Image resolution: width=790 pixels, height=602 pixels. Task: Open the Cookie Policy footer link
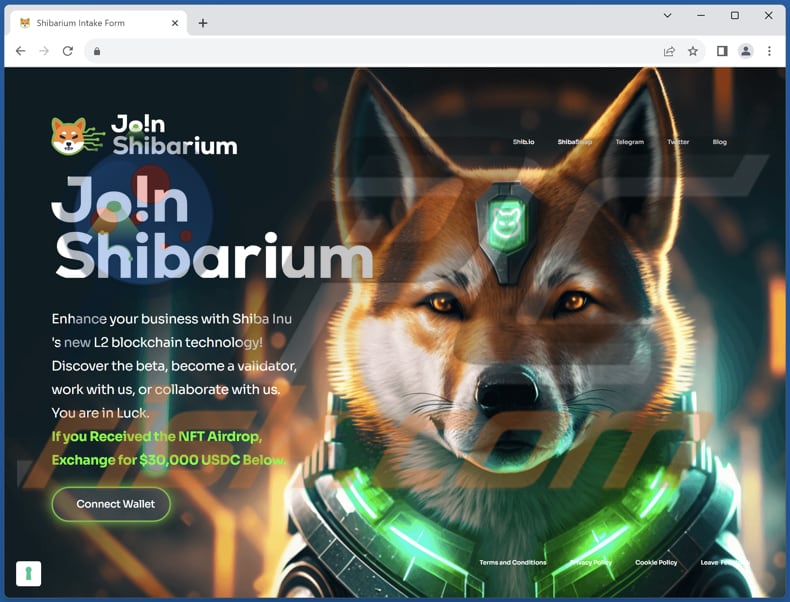click(656, 563)
